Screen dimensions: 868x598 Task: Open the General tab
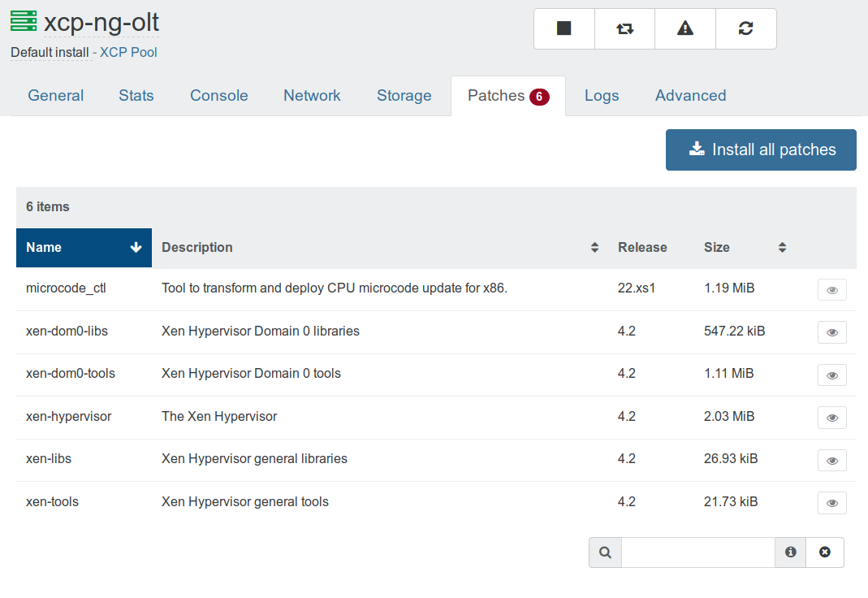pos(56,96)
